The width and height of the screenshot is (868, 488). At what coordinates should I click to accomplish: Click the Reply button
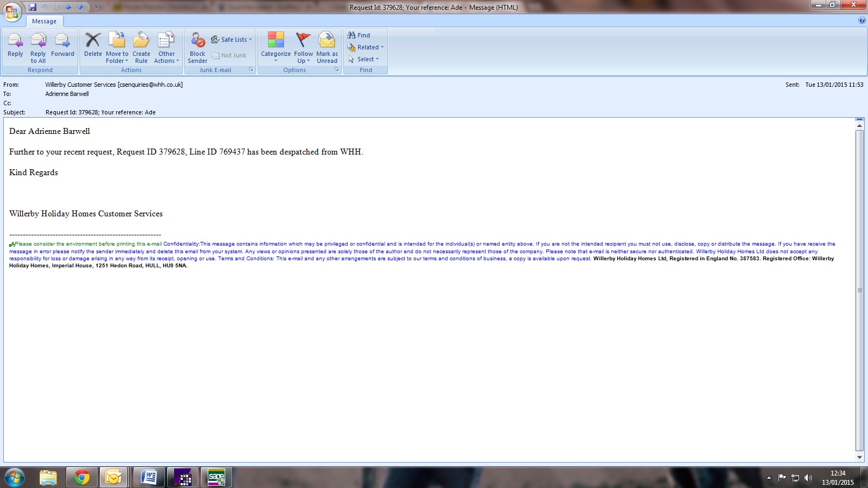coord(15,46)
